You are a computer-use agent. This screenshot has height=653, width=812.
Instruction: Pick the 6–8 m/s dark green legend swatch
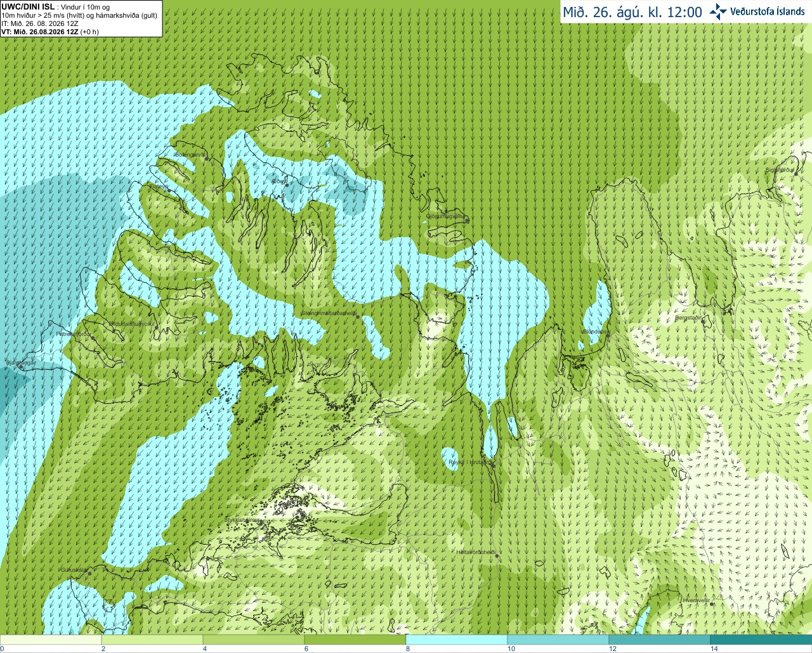click(355, 640)
